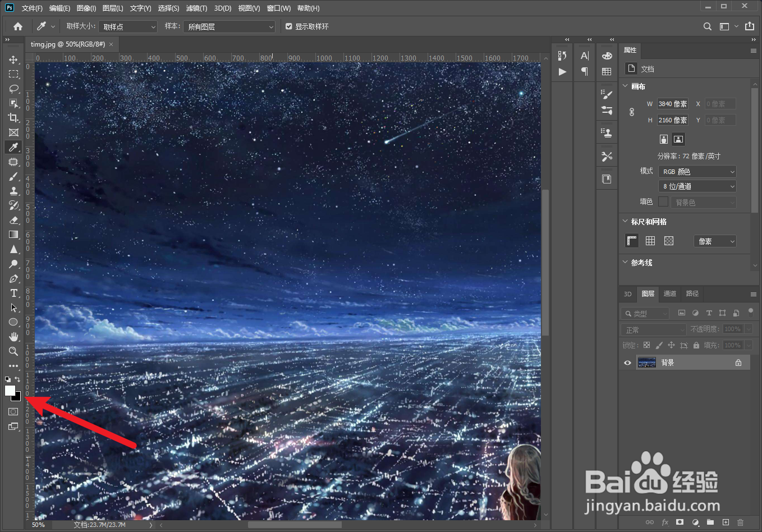Click the 背景 layer thumbnail

(647, 363)
